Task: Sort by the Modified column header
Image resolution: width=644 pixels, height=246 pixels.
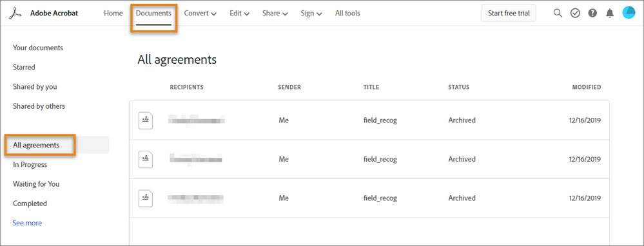Action: coord(587,87)
